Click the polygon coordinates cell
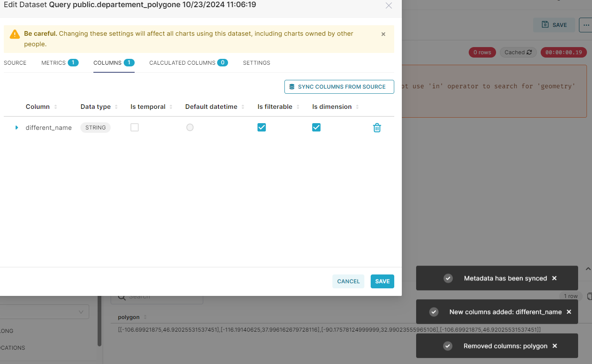Viewport: 592px width, 364px height. (329, 330)
